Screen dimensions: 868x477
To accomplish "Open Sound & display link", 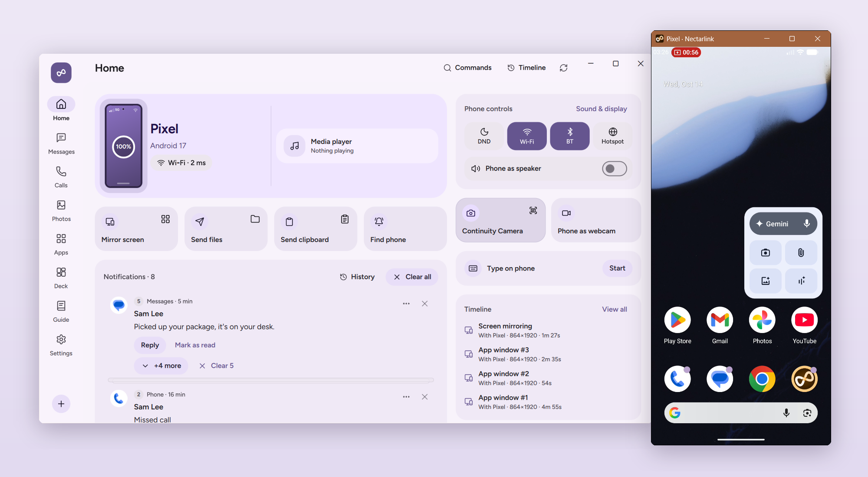I will tap(601, 109).
